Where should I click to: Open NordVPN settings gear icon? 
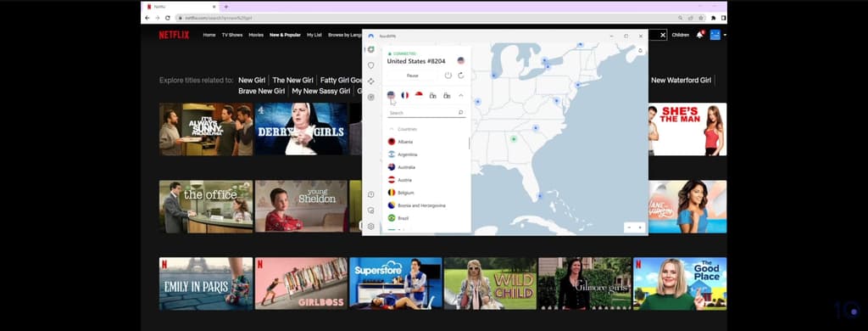pos(371,227)
